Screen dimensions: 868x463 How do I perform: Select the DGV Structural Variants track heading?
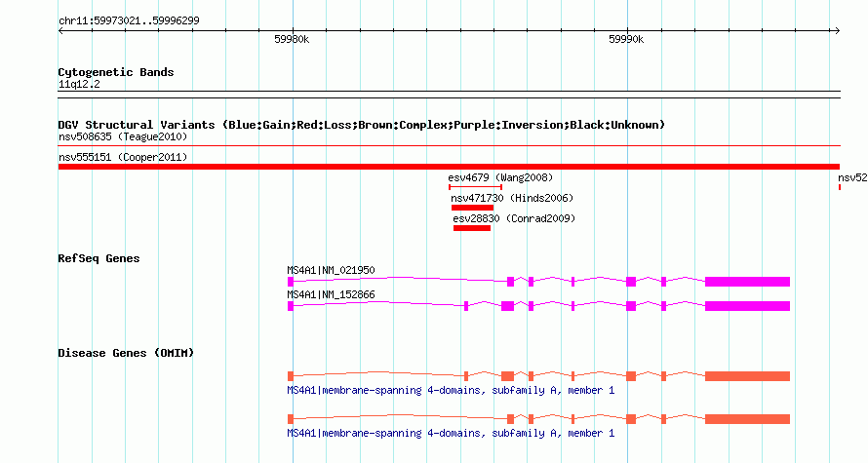pos(362,125)
